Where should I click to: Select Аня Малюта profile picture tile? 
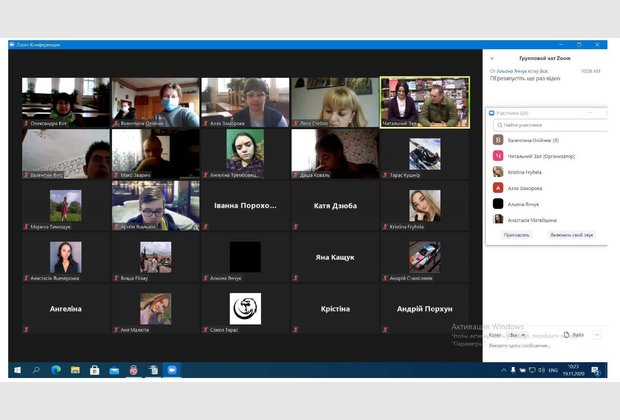coord(156,309)
